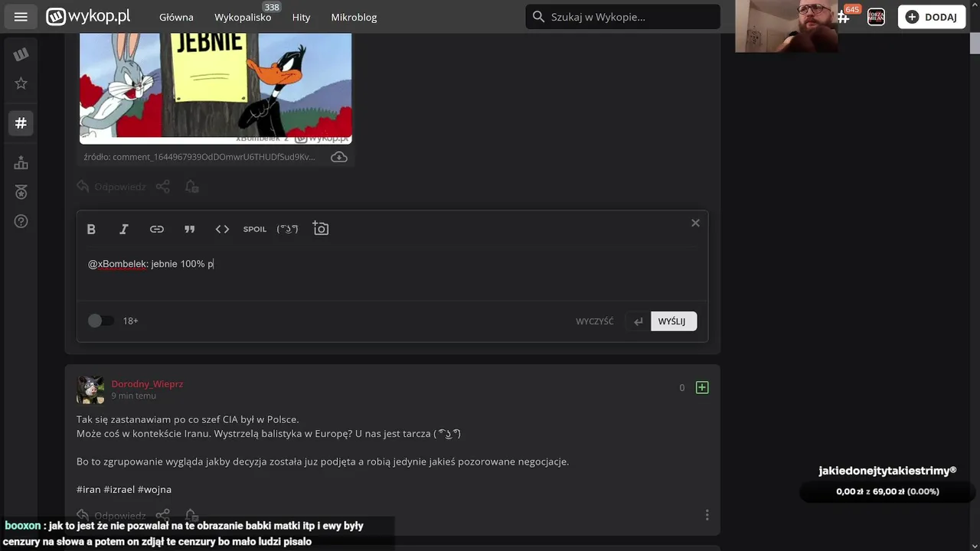
Task: Open more options for Dorodny_Wieprz post
Action: [x=707, y=515]
